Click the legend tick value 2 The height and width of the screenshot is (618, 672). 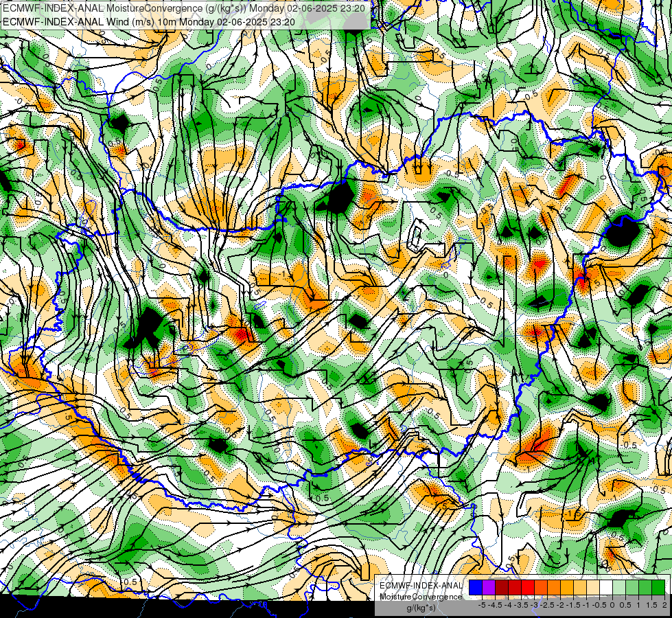pyautogui.click(x=664, y=605)
